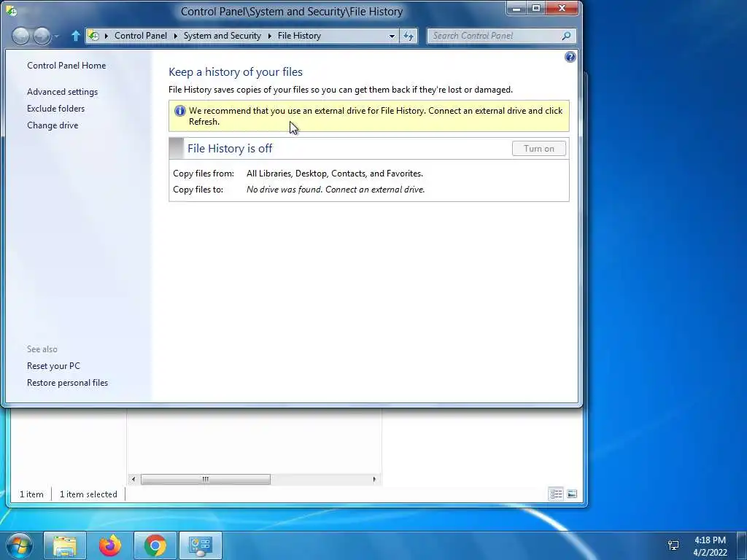Close the File History window
Screen dimensions: 747x560
562,8
